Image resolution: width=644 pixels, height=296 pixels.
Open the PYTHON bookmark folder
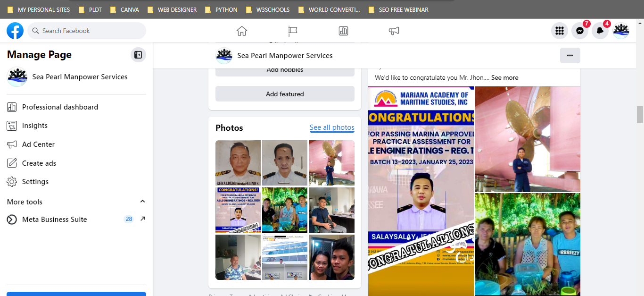221,9
